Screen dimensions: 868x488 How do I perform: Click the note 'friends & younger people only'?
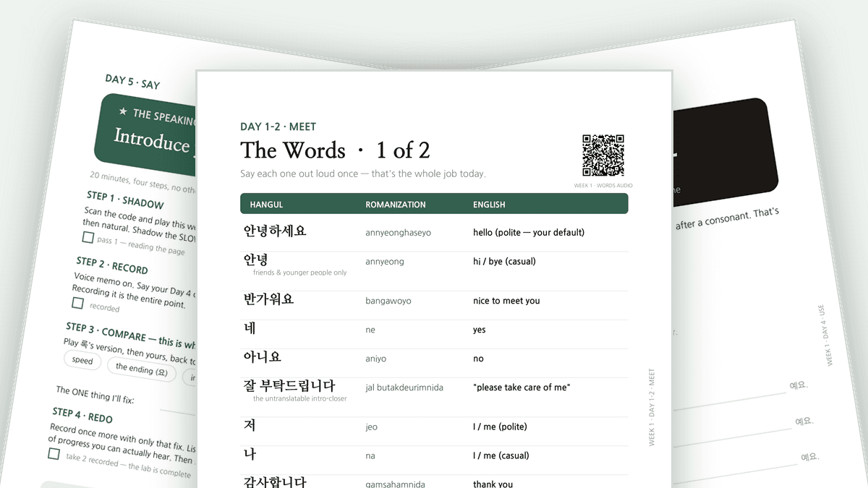pyautogui.click(x=299, y=273)
